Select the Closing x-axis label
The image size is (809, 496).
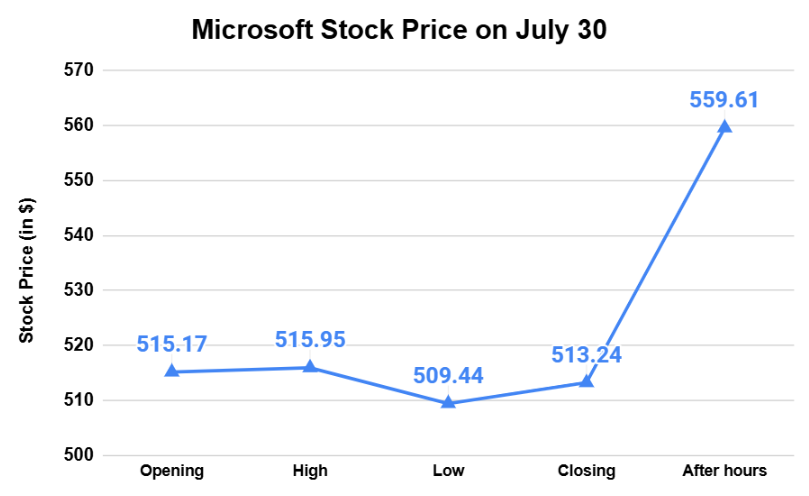[x=586, y=470]
